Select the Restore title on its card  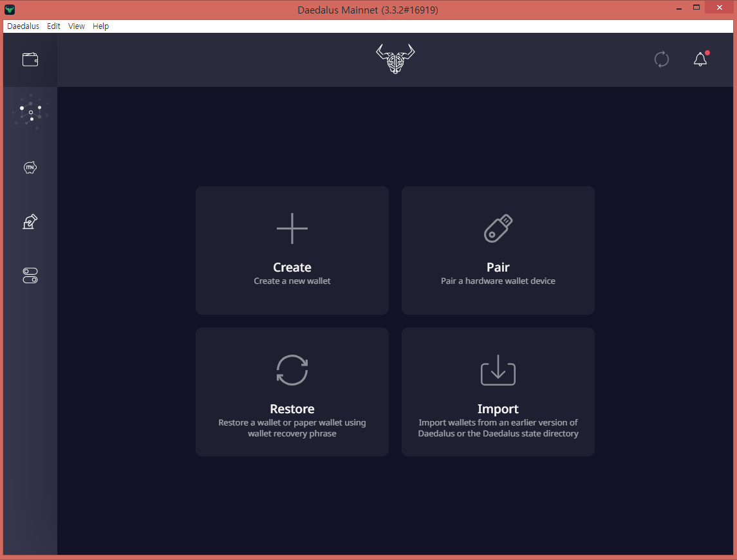coord(292,409)
